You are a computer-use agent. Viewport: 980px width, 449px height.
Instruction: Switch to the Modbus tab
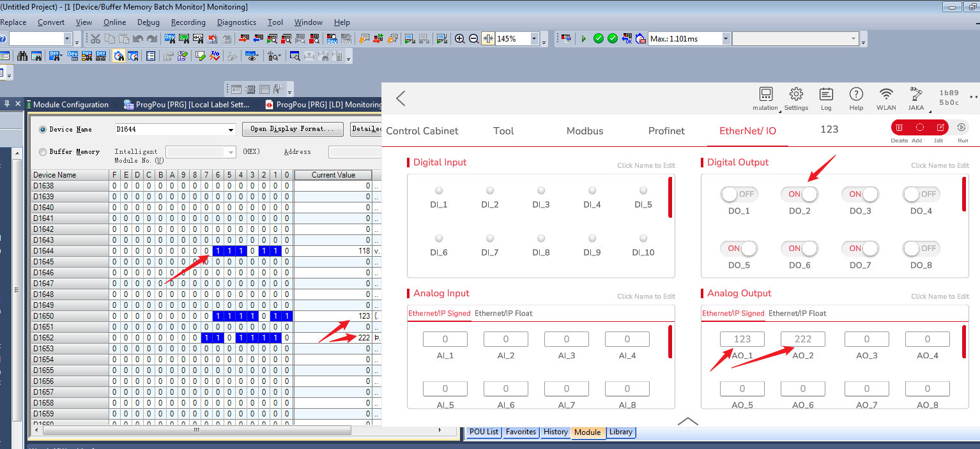tap(585, 131)
